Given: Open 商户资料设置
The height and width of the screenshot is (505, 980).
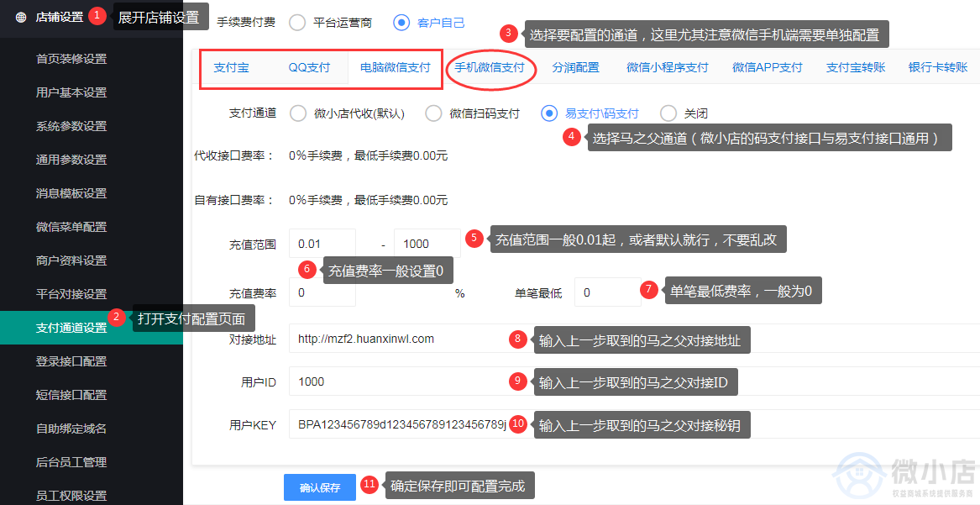Looking at the screenshot, I should pyautogui.click(x=71, y=260).
